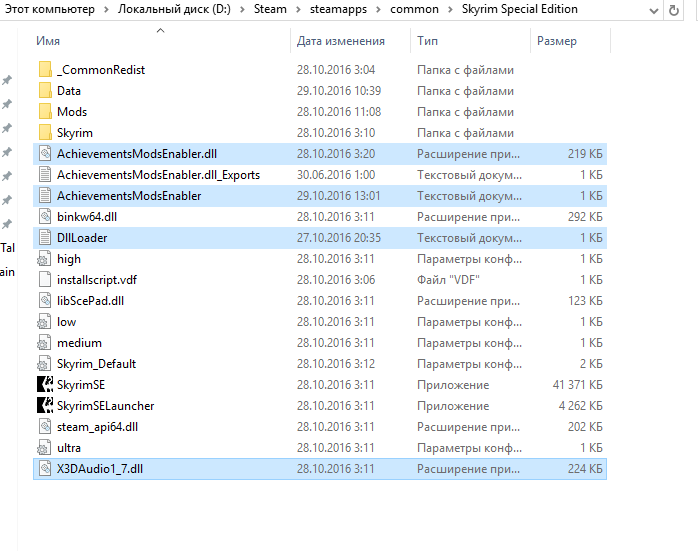Click the installscript.vdf file icon
Screen dimensions: 698x551
click(45, 280)
